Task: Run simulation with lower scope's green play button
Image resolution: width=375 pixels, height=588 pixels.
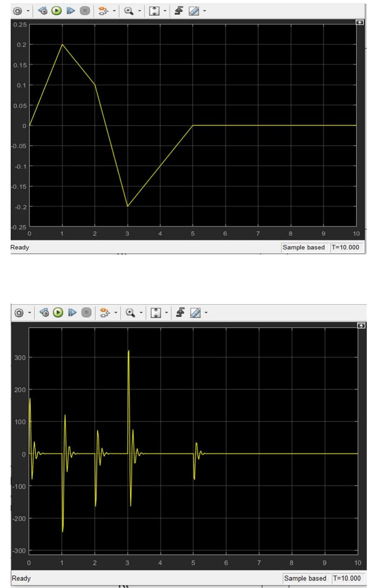Action: tap(58, 313)
